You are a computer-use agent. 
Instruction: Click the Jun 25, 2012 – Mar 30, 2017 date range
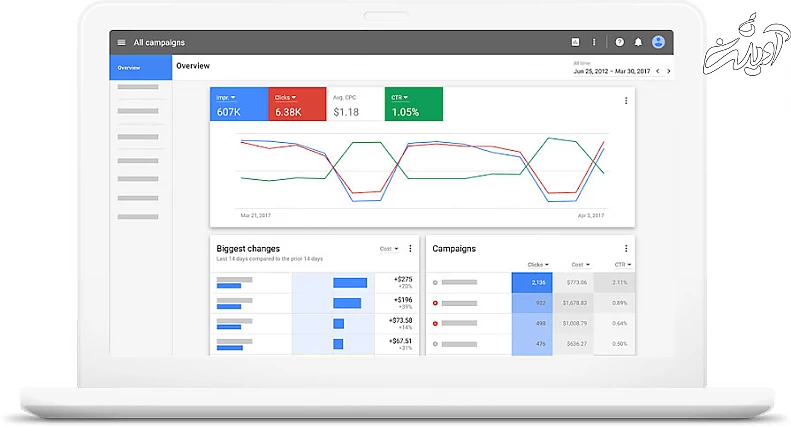click(x=611, y=72)
